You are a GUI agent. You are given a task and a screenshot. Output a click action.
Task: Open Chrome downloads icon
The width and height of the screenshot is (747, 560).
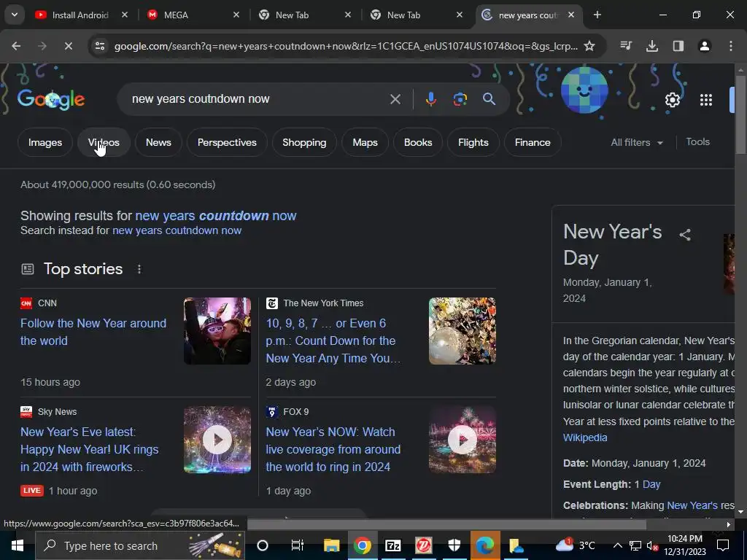point(651,46)
